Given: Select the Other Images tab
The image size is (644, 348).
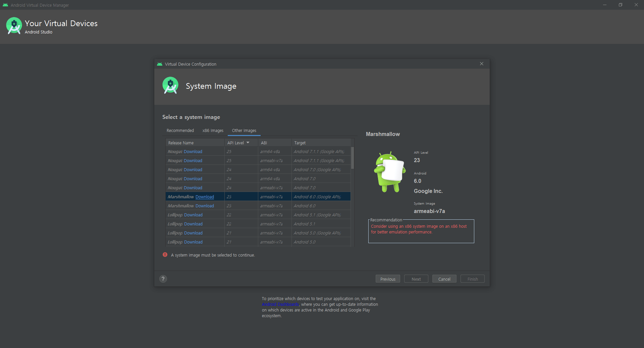Looking at the screenshot, I should [x=244, y=131].
